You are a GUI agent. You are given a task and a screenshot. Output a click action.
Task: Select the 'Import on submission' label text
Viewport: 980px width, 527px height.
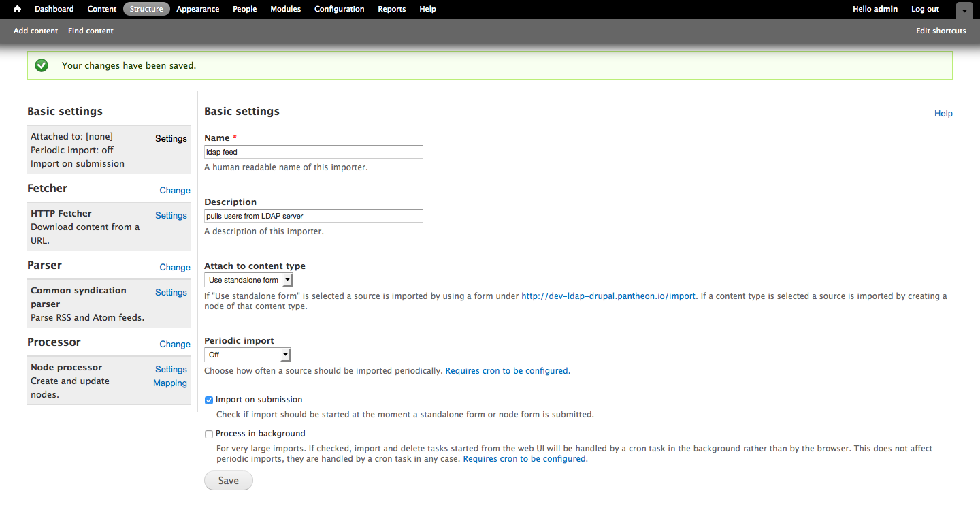pos(259,400)
